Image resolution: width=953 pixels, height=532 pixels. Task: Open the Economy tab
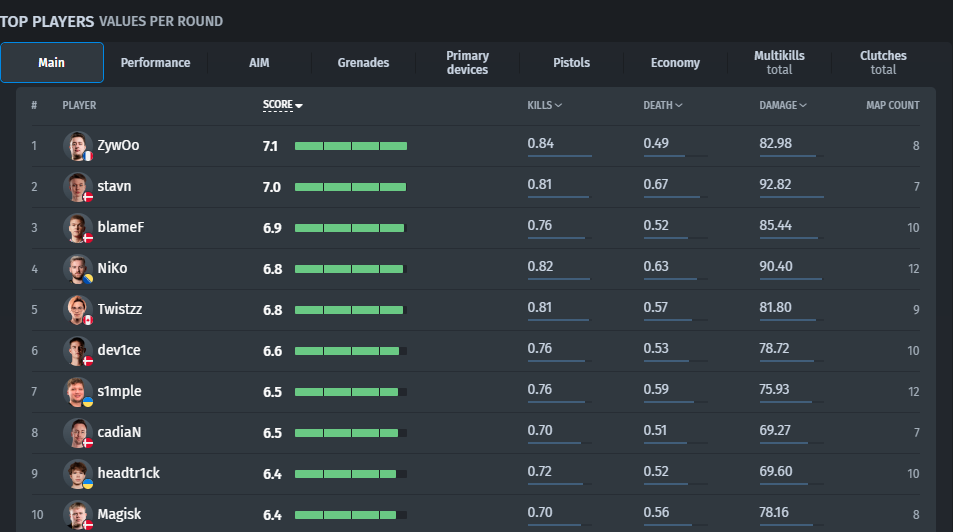tap(675, 62)
